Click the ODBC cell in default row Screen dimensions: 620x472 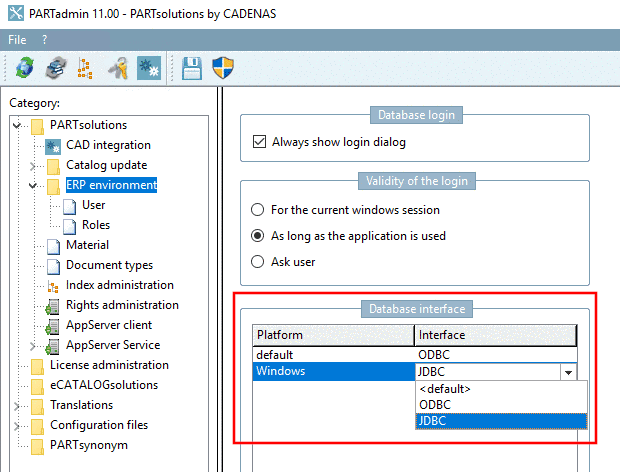496,355
